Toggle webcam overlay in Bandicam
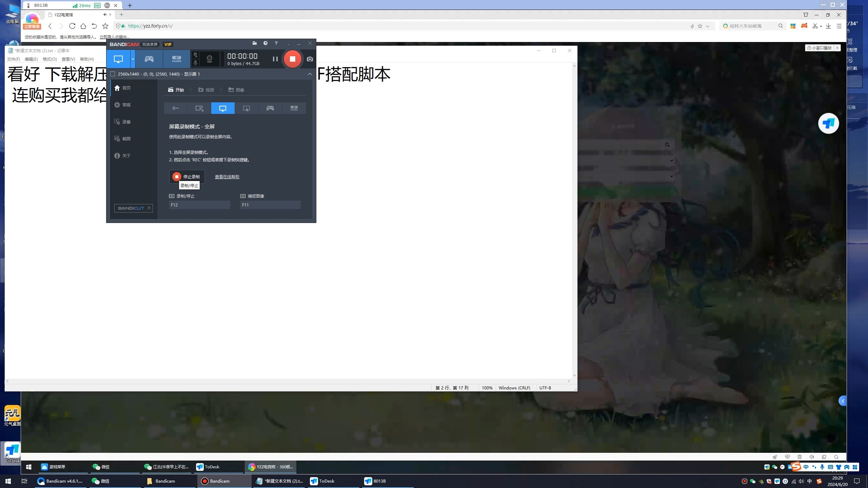Viewport: 868px width, 488px height. coord(210,59)
